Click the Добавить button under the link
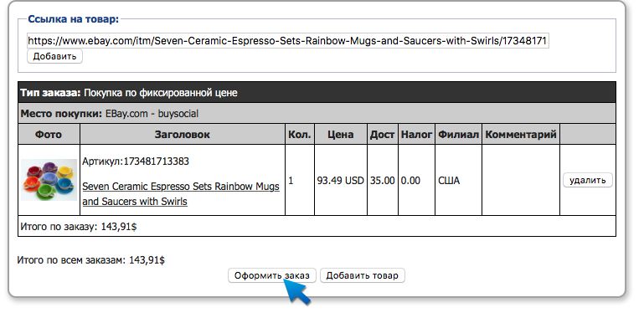The image size is (644, 323). point(54,56)
